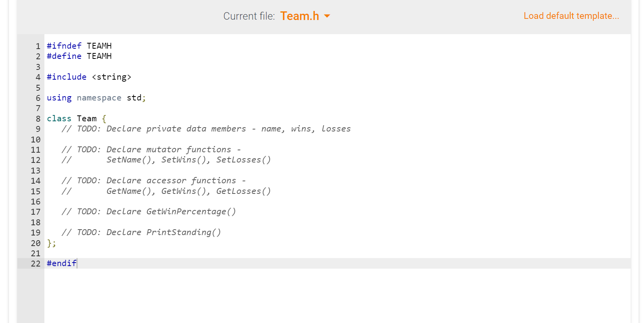
Task: Open the Team.h file dropdown arrow
Action: 327,16
